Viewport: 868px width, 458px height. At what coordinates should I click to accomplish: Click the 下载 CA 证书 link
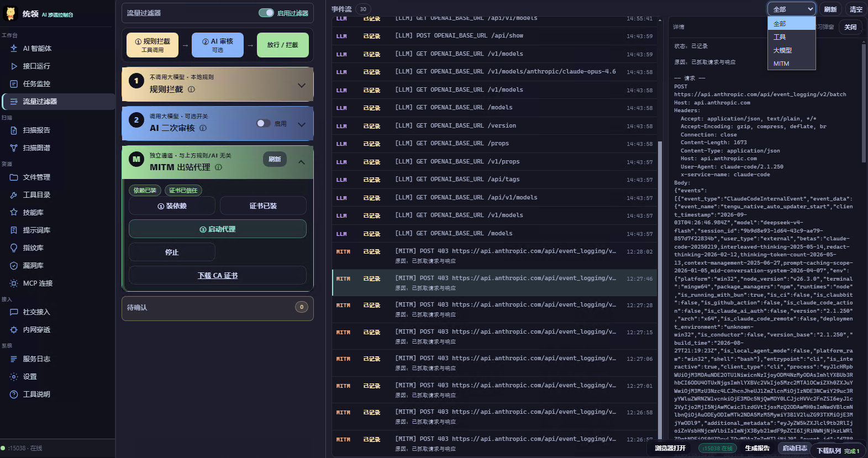pos(218,276)
